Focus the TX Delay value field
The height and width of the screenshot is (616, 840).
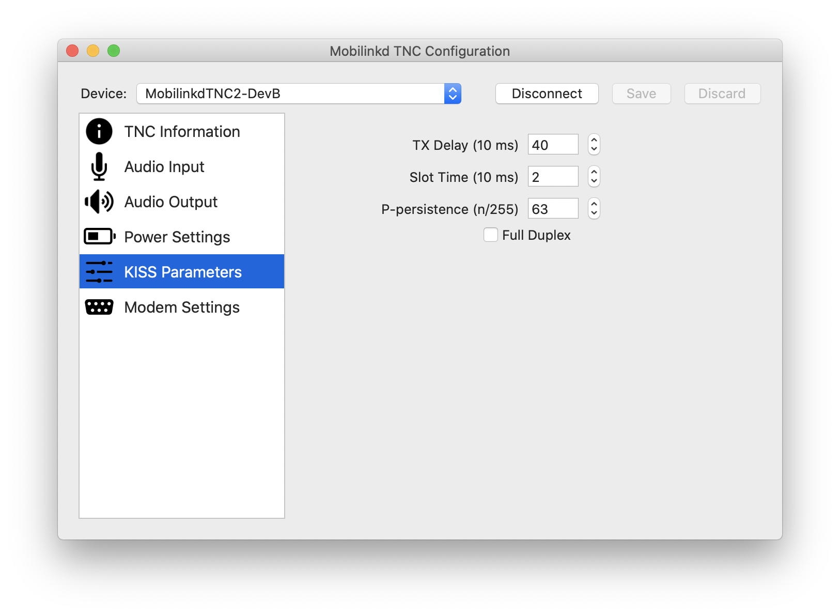coord(553,145)
